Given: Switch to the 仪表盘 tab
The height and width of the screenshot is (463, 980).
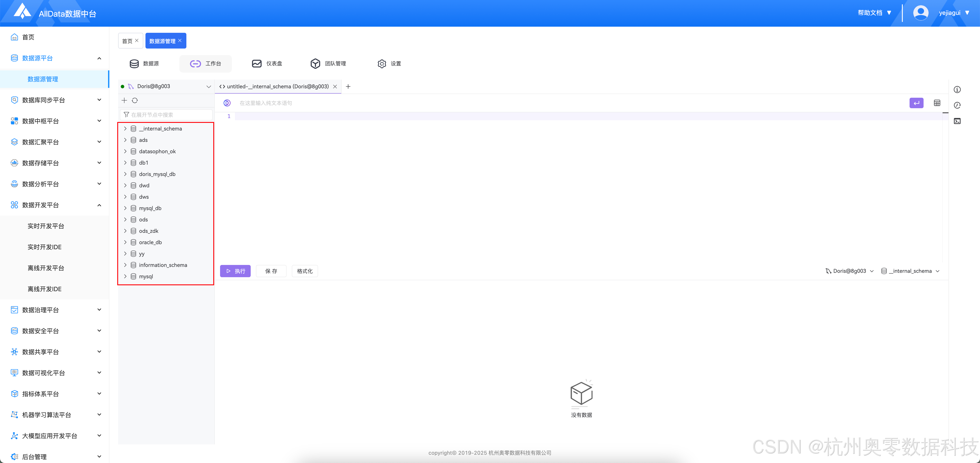Looking at the screenshot, I should coord(267,63).
